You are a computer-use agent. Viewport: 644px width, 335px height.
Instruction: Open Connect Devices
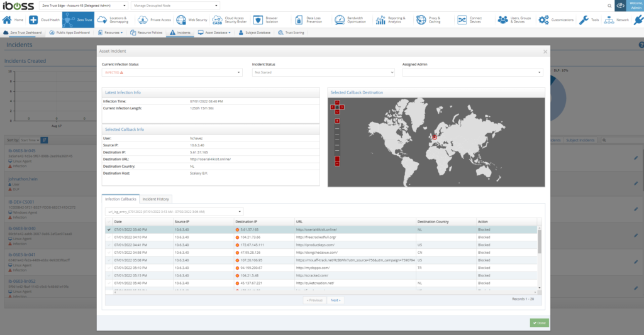coord(469,19)
